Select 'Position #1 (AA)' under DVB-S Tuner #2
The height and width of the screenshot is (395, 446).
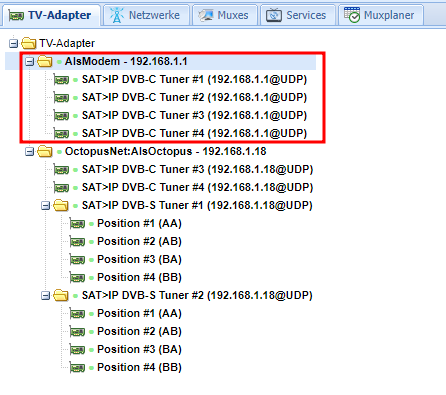(139, 314)
